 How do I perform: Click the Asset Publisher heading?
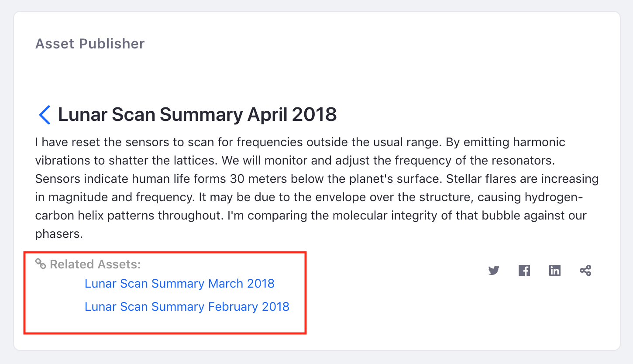90,44
